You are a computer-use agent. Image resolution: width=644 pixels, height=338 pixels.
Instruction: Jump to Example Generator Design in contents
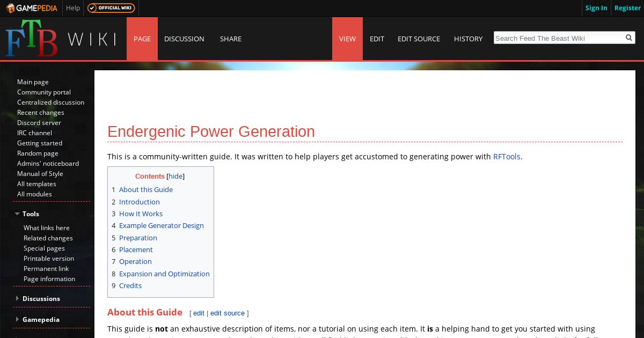pos(162,225)
